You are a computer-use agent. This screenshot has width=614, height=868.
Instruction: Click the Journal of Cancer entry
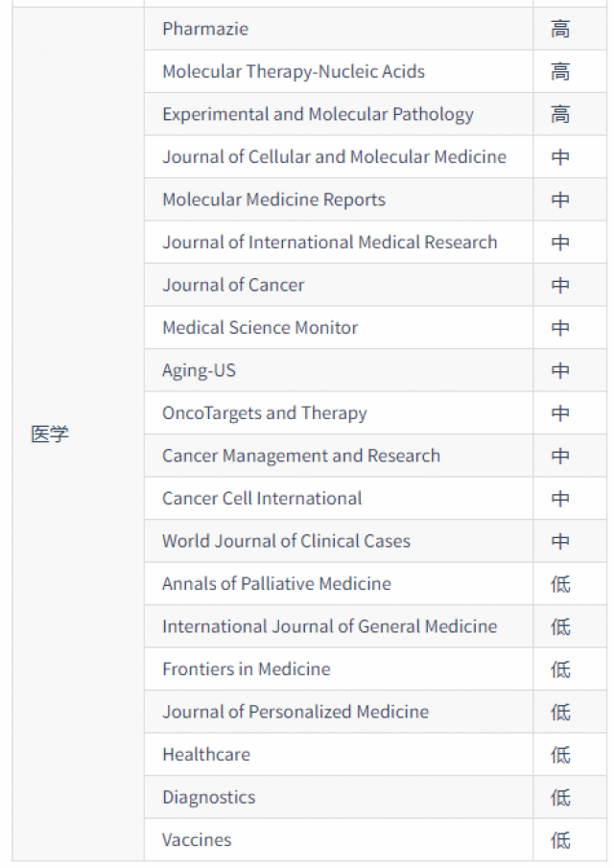tap(233, 285)
